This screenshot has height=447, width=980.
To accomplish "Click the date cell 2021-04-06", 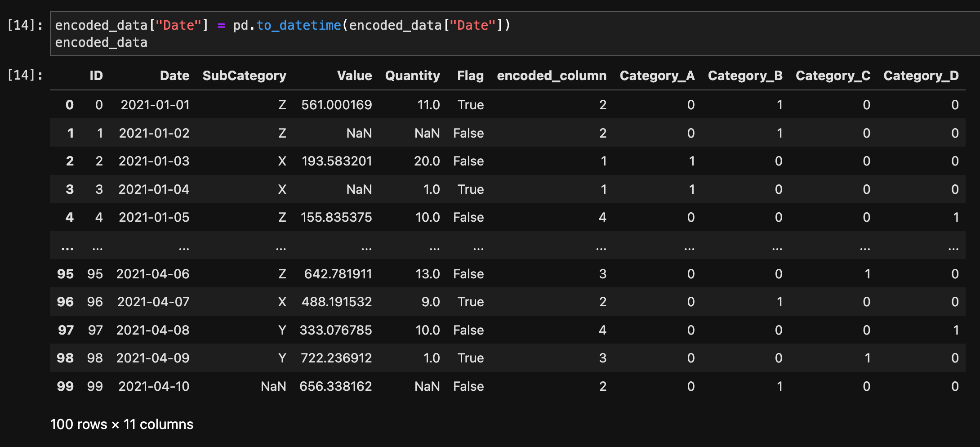I will 153,274.
